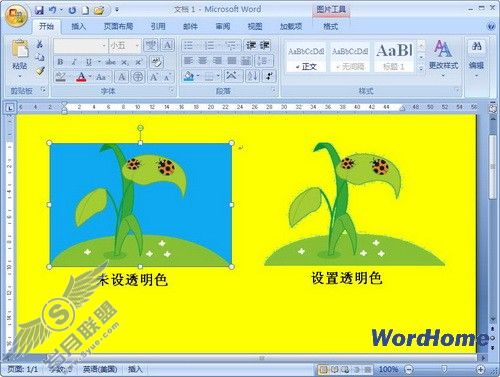
Task: Click the Sort A-Z icon
Action: (x=252, y=76)
